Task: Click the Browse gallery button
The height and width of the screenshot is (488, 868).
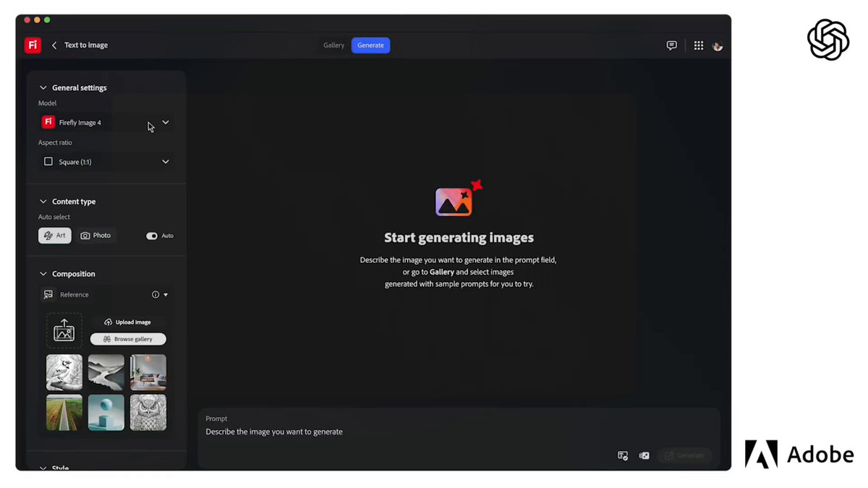Action: coord(128,339)
